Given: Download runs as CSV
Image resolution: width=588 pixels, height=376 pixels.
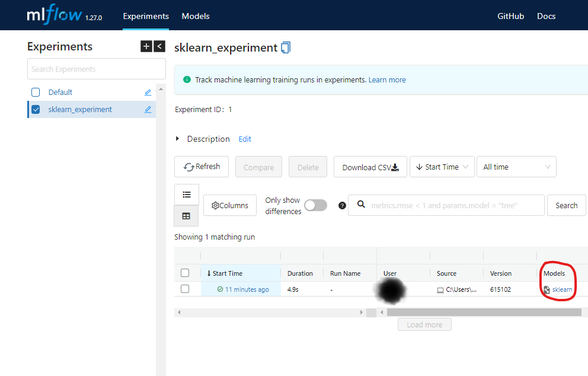Looking at the screenshot, I should [370, 167].
